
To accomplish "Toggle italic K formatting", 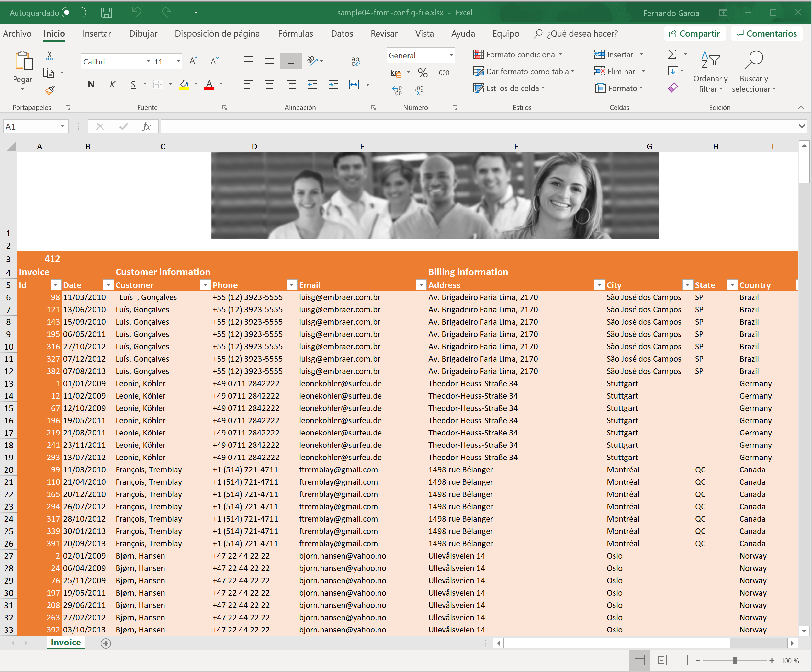I will 113,84.
